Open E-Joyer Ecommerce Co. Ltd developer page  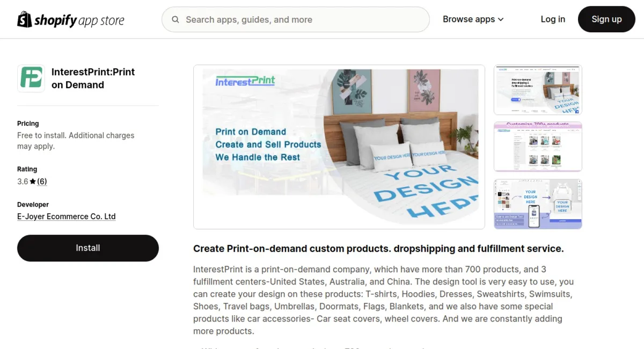[x=67, y=216]
